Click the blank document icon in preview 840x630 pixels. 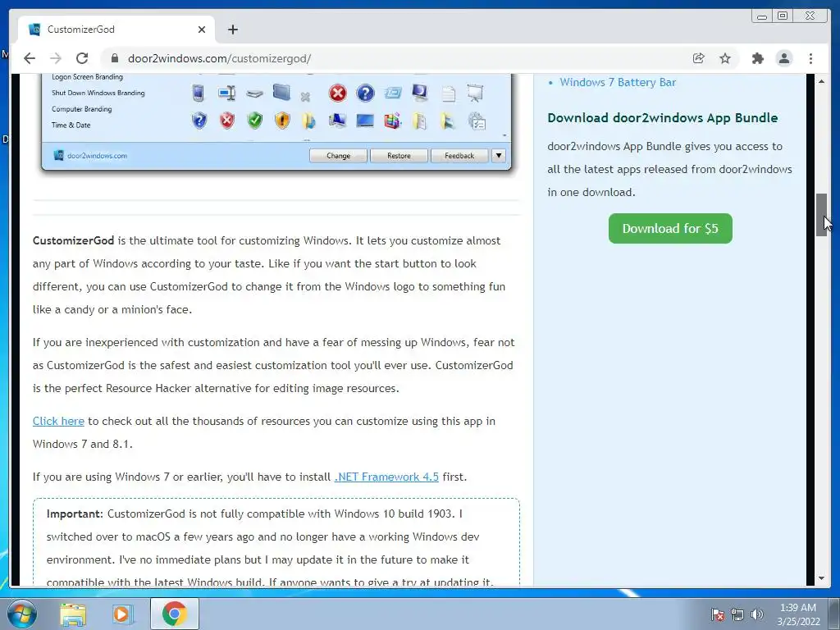pyautogui.click(x=449, y=94)
